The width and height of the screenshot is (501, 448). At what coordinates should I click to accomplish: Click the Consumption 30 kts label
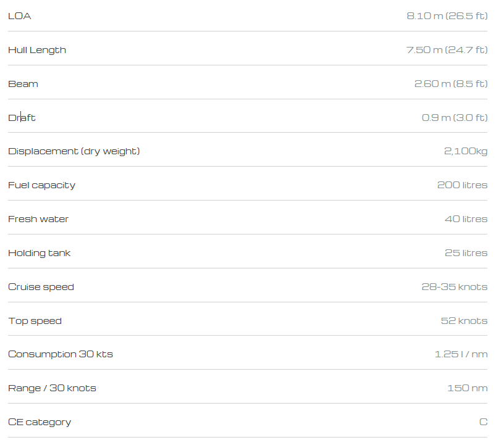click(61, 354)
